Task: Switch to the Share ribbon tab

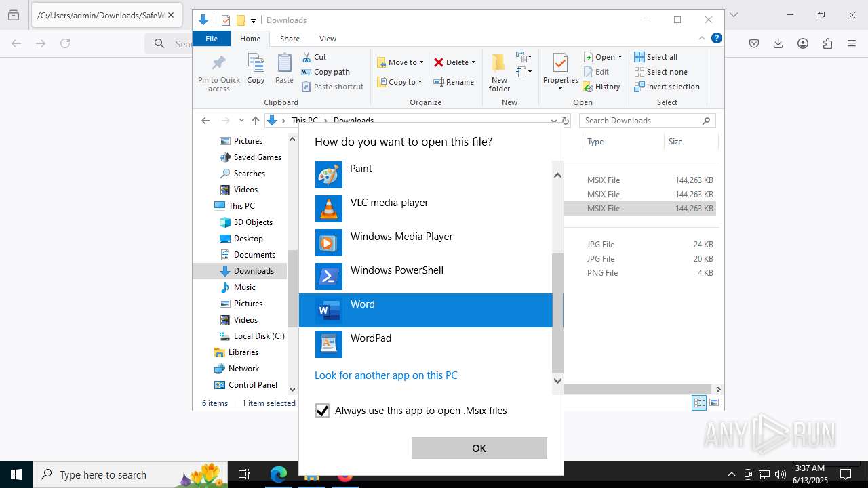Action: tap(290, 39)
